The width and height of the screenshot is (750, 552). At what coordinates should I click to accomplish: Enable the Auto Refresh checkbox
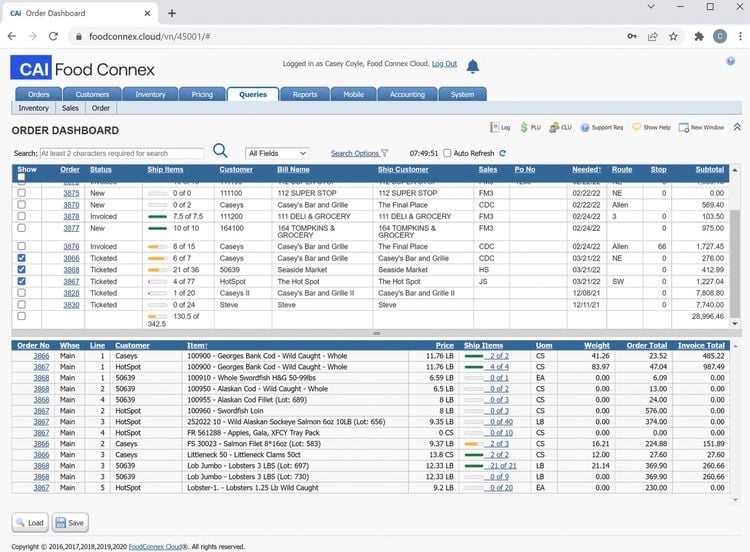click(447, 153)
